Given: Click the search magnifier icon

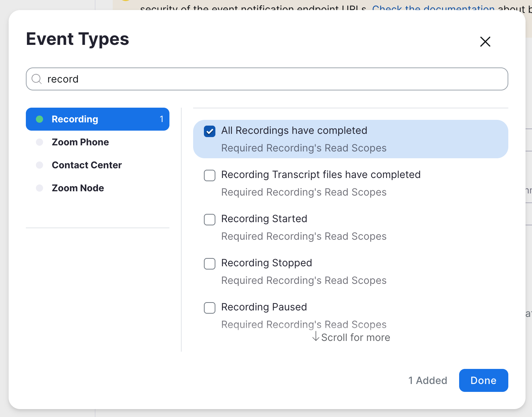Looking at the screenshot, I should 37,79.
